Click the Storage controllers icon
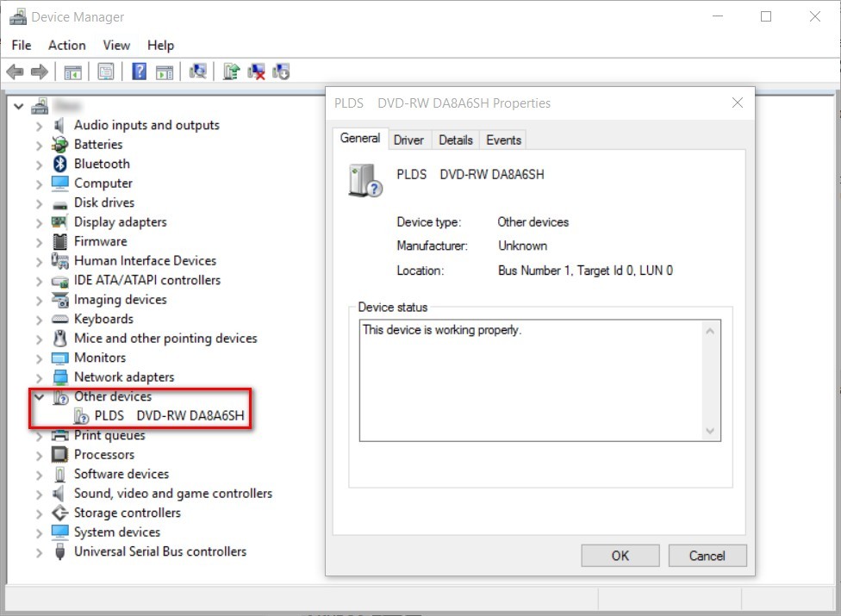The image size is (841, 616). pyautogui.click(x=60, y=513)
